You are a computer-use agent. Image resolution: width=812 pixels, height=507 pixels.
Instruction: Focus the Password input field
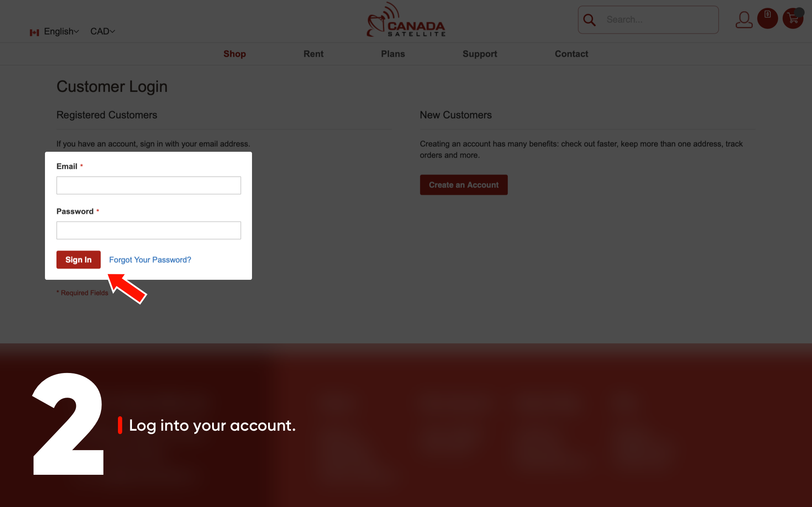click(x=148, y=230)
